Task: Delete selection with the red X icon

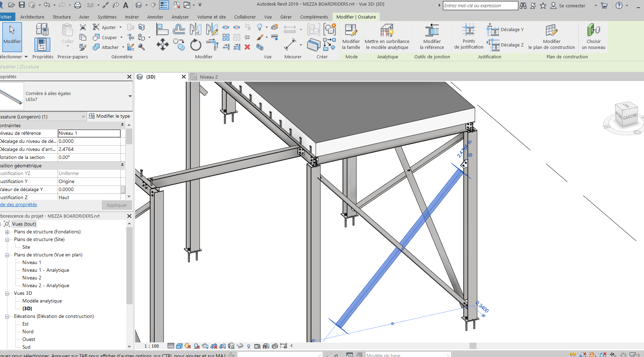Action: click(x=247, y=47)
